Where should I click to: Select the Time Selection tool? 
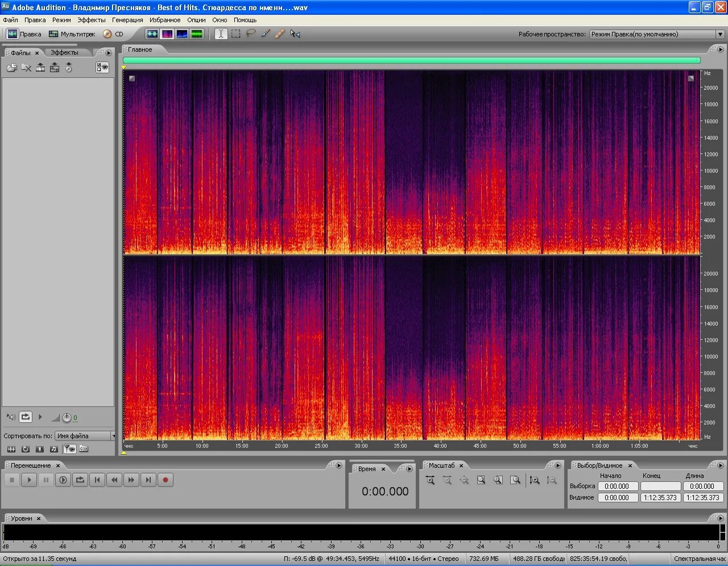(x=221, y=34)
